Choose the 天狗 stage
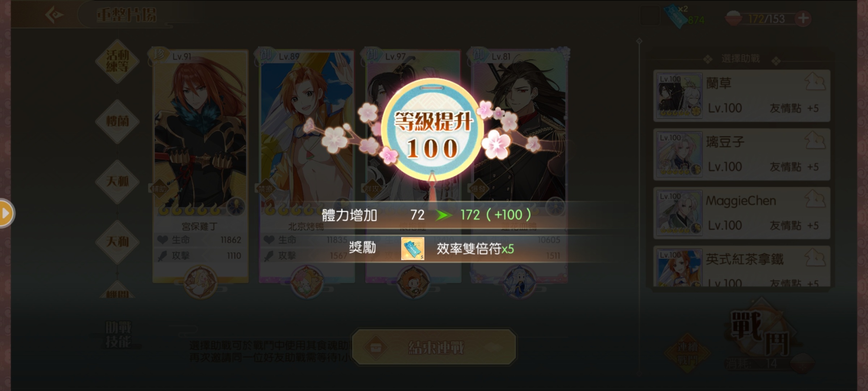 tap(117, 242)
